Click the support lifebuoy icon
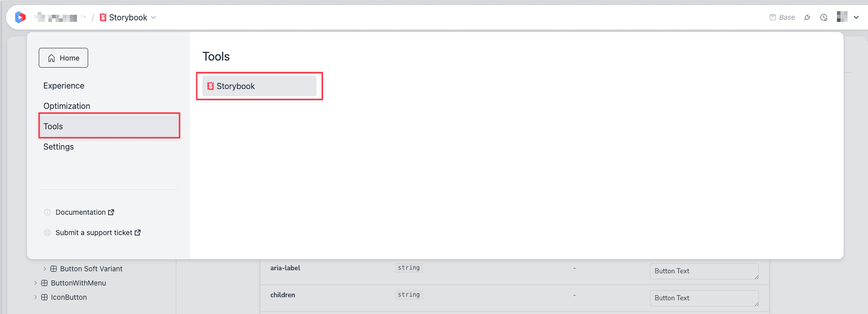Viewport: 868px width, 314px height. pos(47,233)
